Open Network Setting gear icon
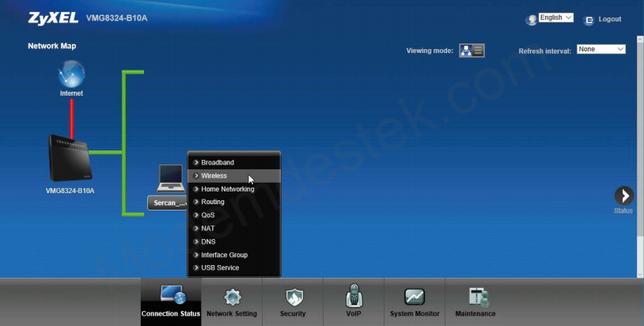Image resolution: width=644 pixels, height=326 pixels. tap(232, 297)
